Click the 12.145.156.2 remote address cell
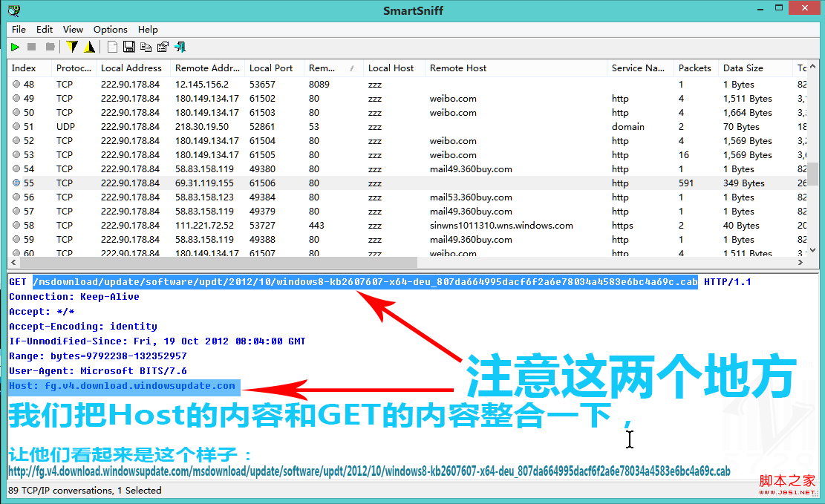This screenshot has height=504, width=825. coord(201,84)
